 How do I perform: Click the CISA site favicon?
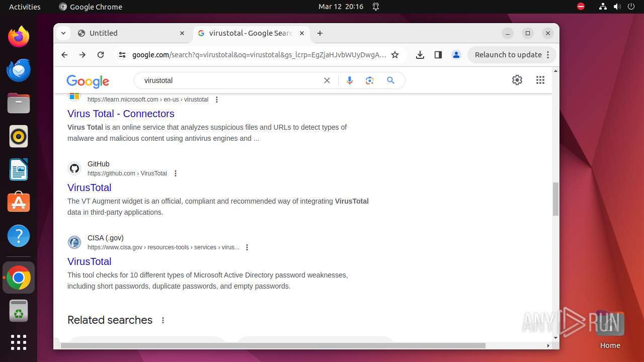(x=74, y=242)
